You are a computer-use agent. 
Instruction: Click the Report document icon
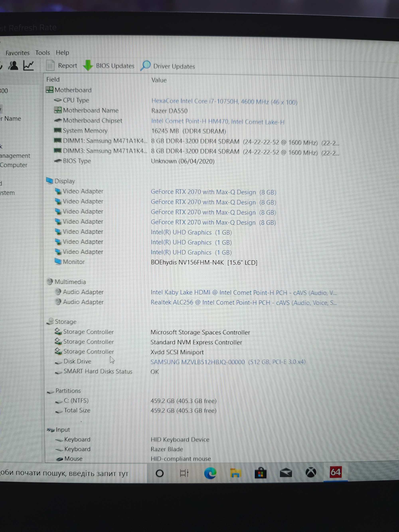pyautogui.click(x=50, y=65)
